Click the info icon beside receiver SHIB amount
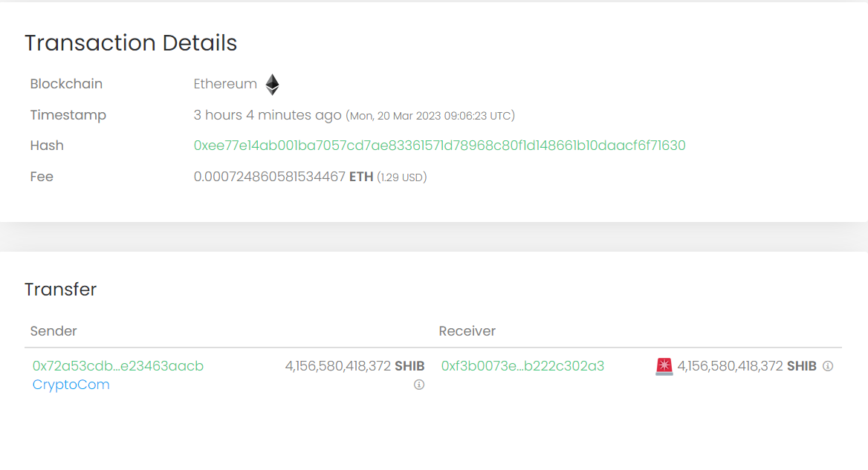The width and height of the screenshot is (868, 470). tap(828, 366)
